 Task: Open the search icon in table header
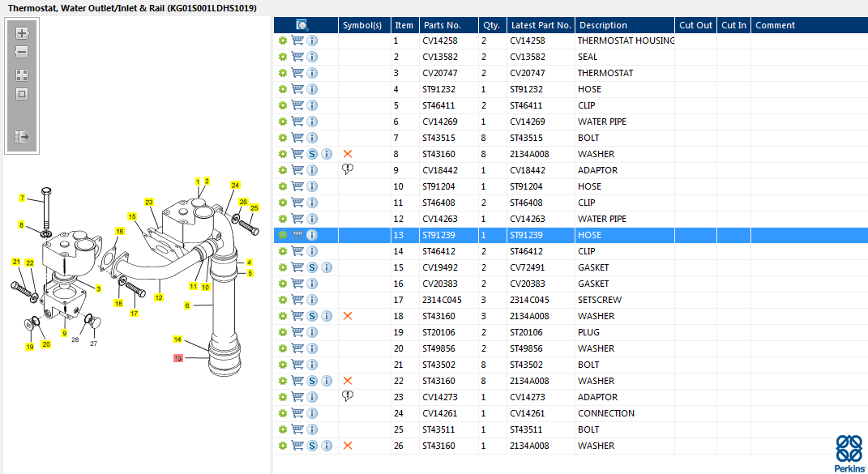click(301, 25)
